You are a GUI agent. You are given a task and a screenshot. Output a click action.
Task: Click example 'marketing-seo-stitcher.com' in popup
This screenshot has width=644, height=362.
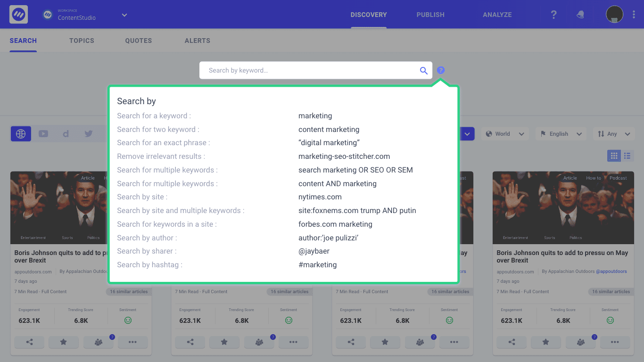(344, 156)
